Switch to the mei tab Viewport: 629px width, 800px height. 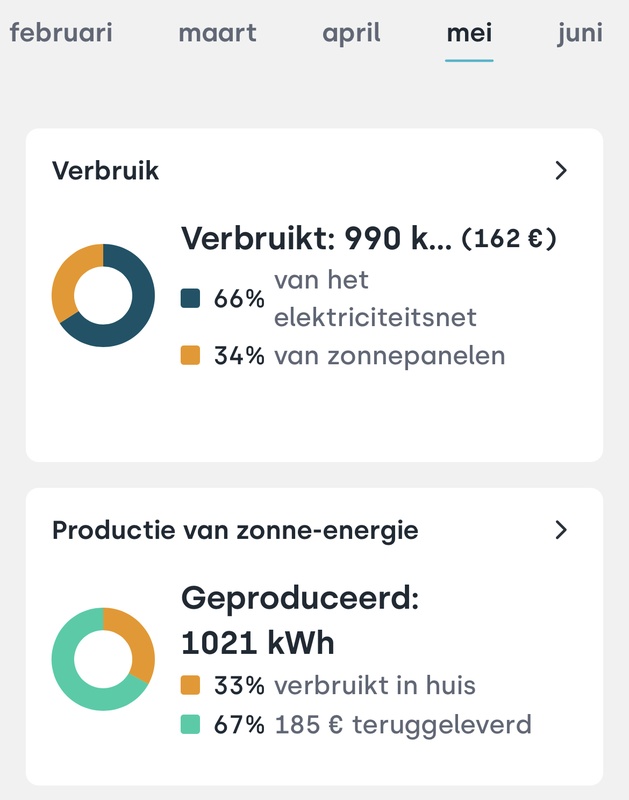tap(470, 32)
